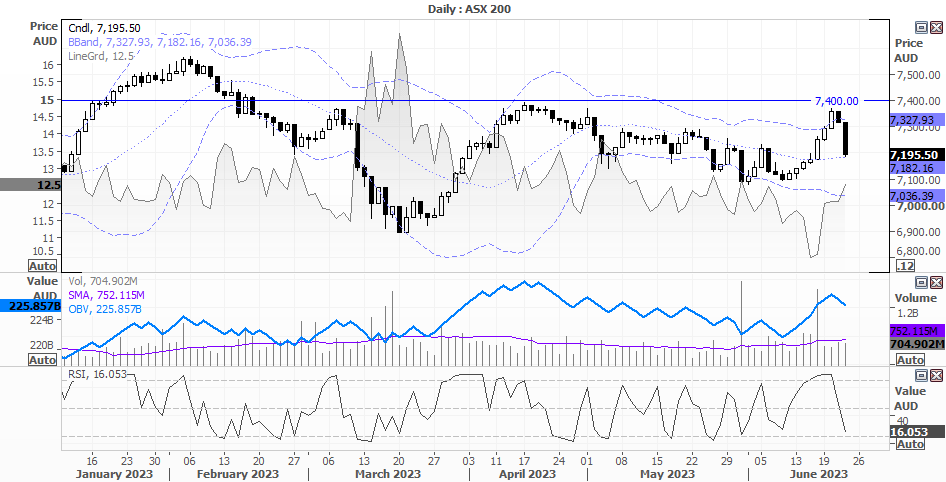The image size is (946, 482).
Task: Maximize the volume panel
Action: [x=921, y=282]
